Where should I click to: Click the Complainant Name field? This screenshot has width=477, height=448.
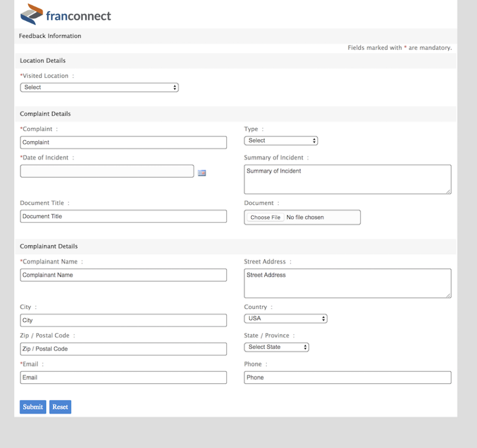point(123,275)
